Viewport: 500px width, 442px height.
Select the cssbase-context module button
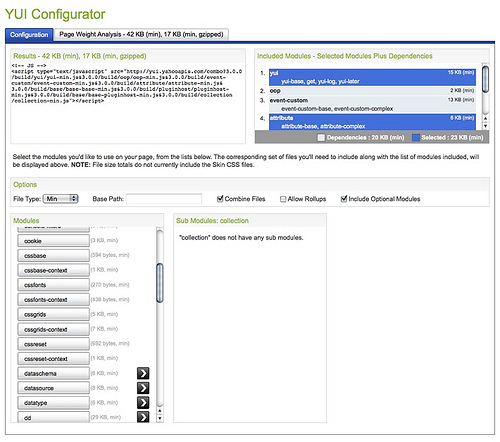pos(53,270)
